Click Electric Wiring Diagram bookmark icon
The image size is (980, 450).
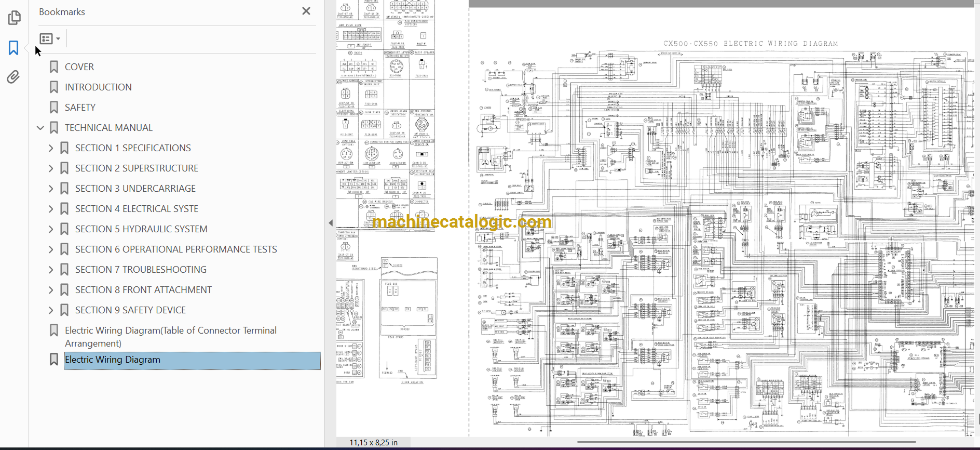[54, 360]
